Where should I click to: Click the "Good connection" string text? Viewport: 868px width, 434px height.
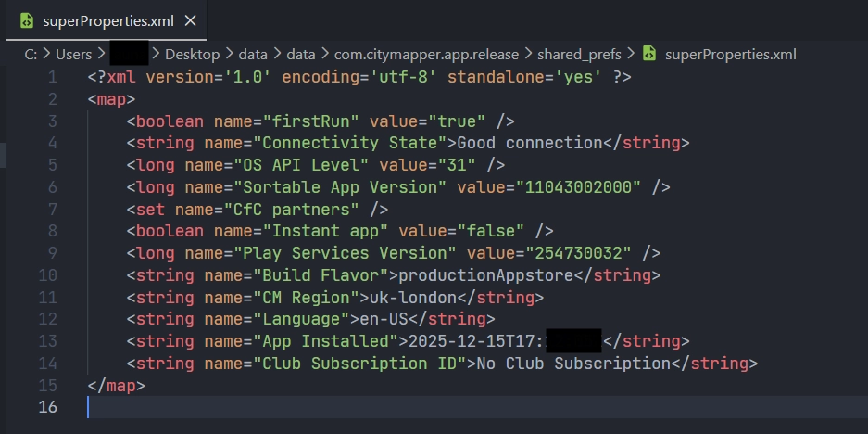[x=530, y=143]
